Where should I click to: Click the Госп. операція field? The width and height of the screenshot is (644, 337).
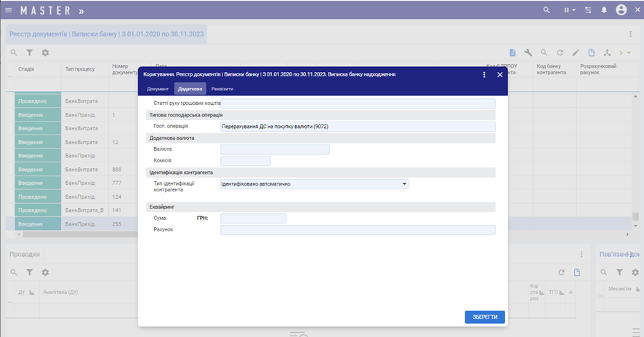(357, 127)
